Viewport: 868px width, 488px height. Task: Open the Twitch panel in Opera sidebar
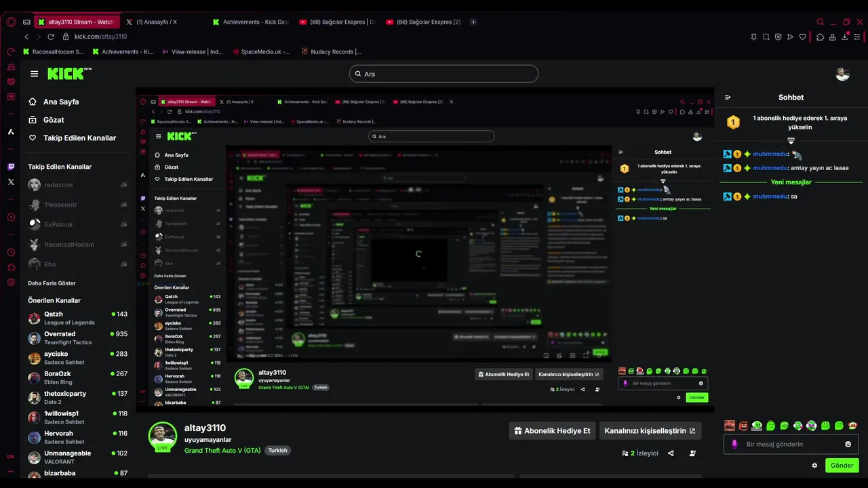click(11, 167)
